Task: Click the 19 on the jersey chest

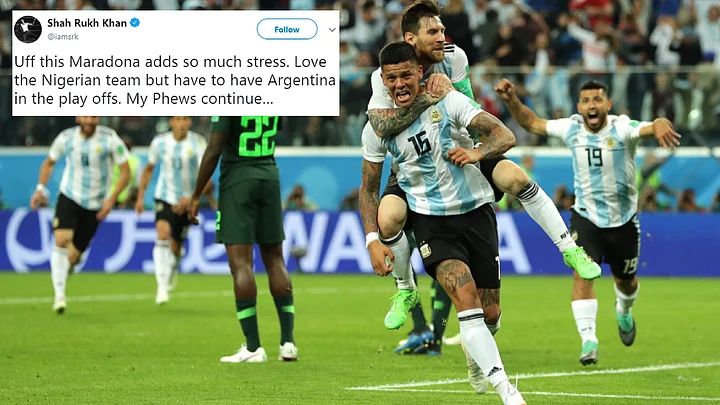Action: (x=594, y=157)
